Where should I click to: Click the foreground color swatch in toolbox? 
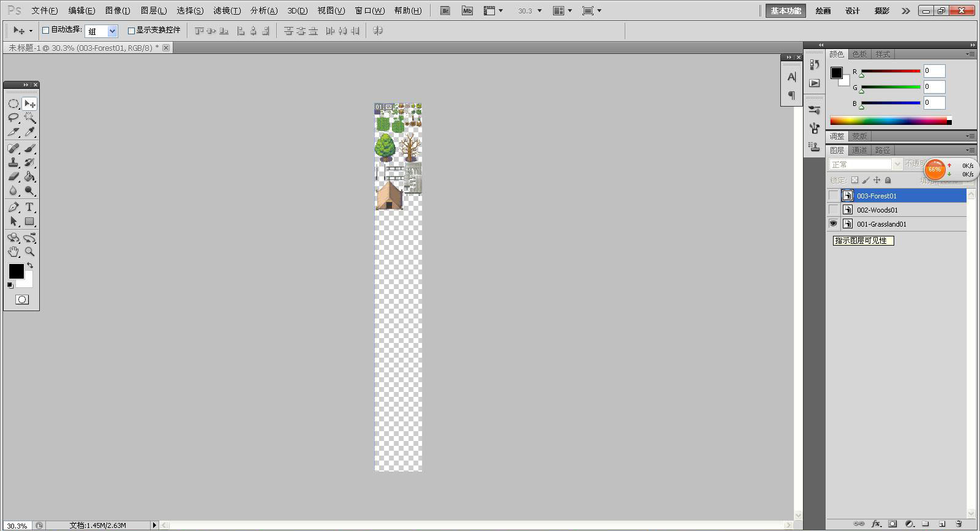[x=17, y=271]
